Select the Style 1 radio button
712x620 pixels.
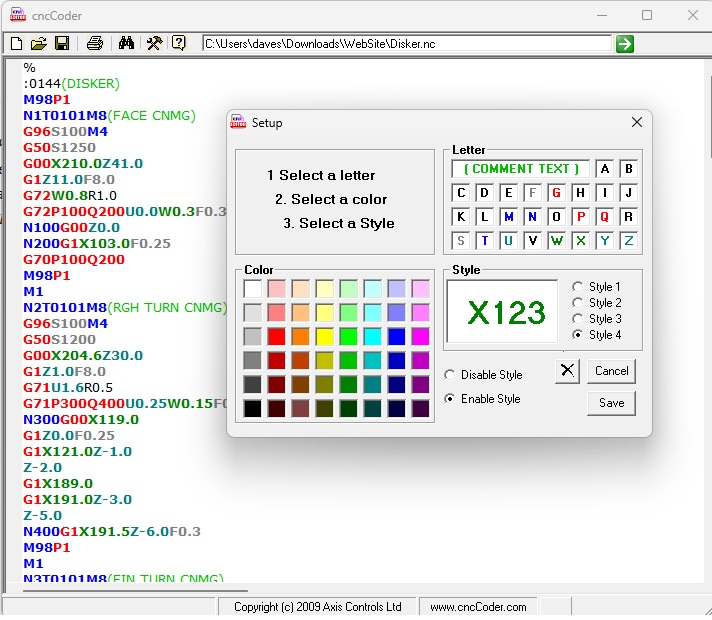(x=578, y=287)
